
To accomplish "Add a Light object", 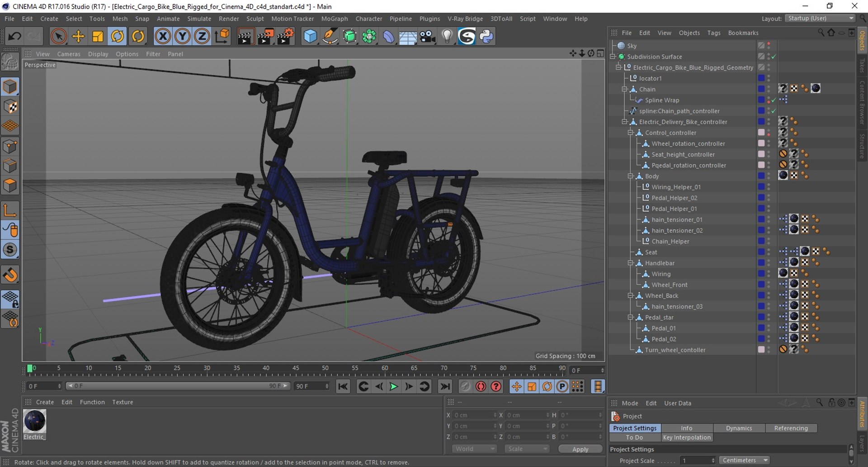I will pyautogui.click(x=447, y=36).
